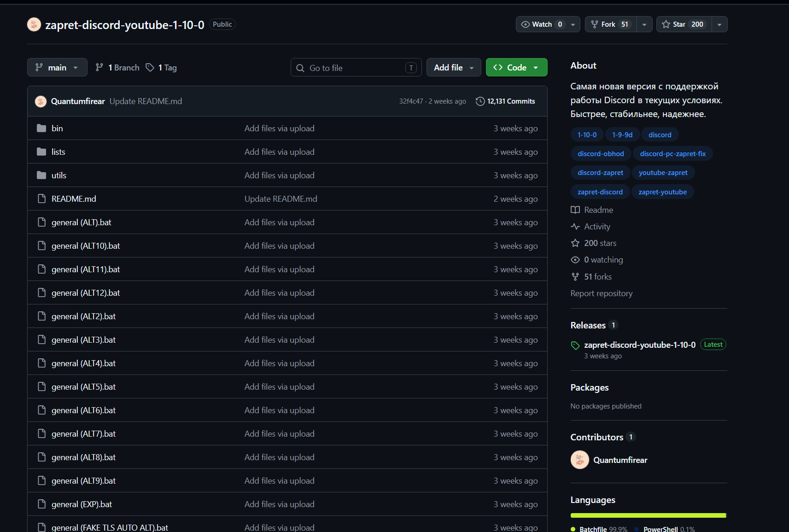789x532 pixels.
Task: Click the file icon beside general (ALT6).bat
Action: click(x=41, y=410)
